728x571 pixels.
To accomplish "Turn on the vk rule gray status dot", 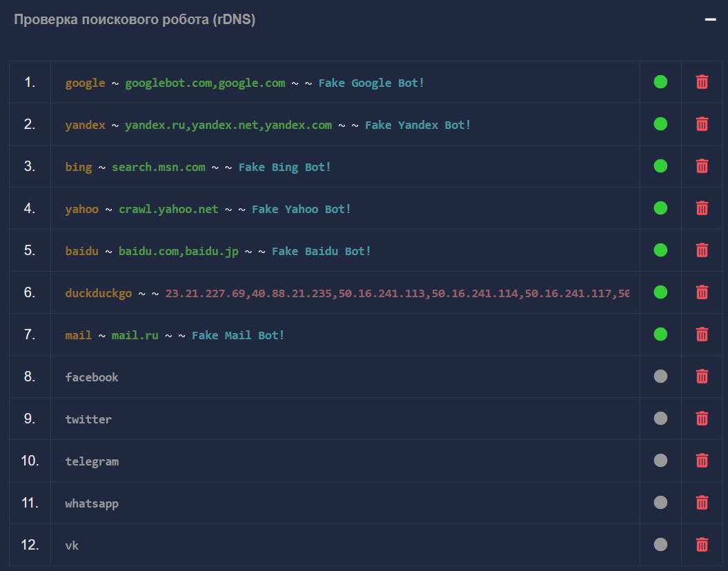I will [660, 545].
